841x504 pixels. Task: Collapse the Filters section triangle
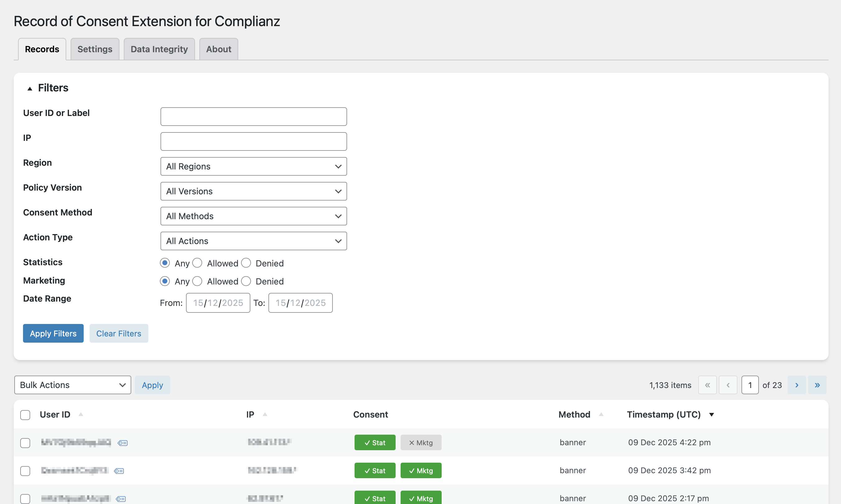click(x=30, y=88)
